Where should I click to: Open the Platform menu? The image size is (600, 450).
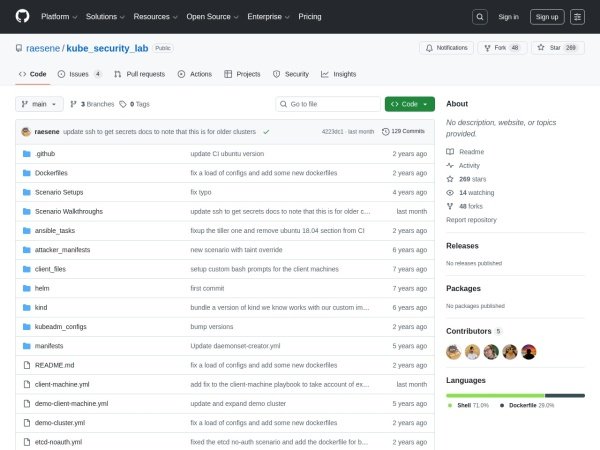[x=59, y=17]
